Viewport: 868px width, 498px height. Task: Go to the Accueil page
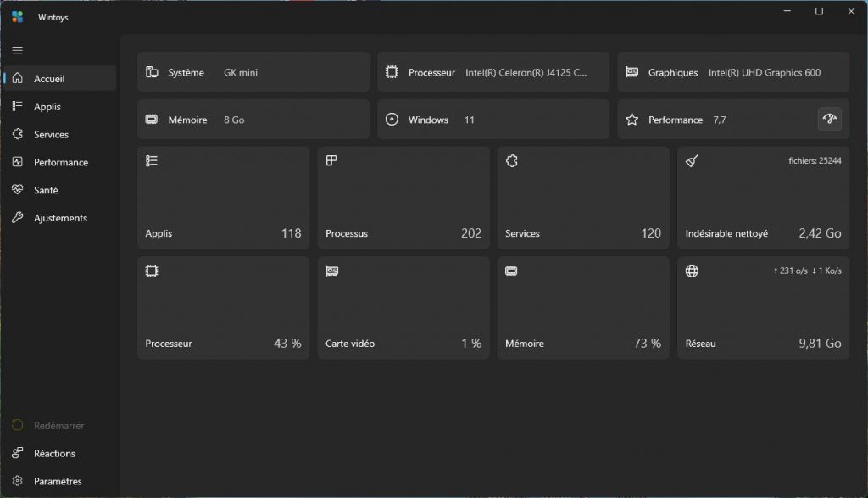pos(60,78)
